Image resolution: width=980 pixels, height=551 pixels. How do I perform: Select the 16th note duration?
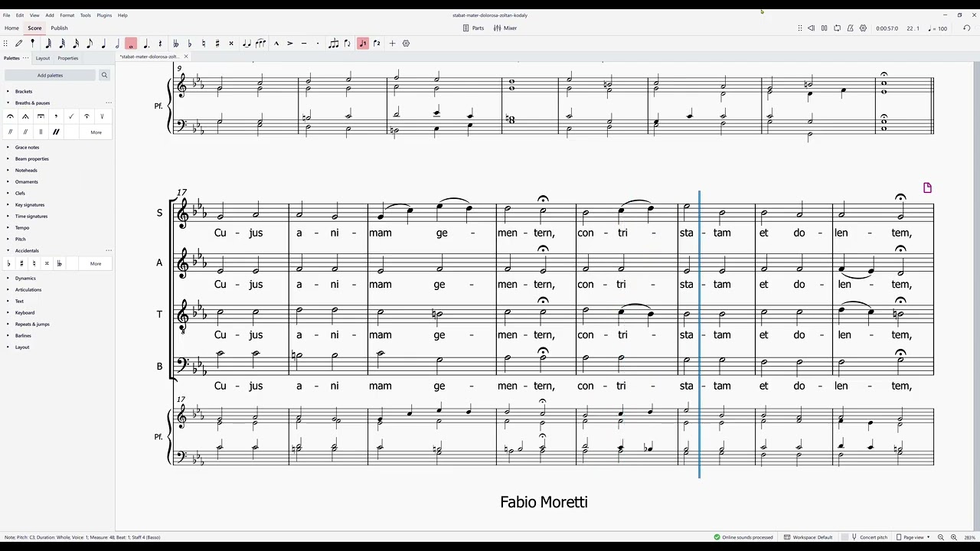[76, 44]
